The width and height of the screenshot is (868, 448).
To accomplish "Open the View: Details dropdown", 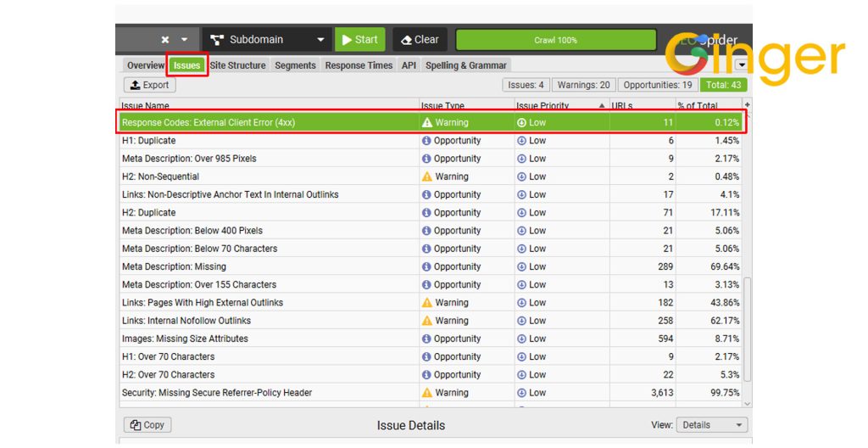I will pyautogui.click(x=712, y=425).
